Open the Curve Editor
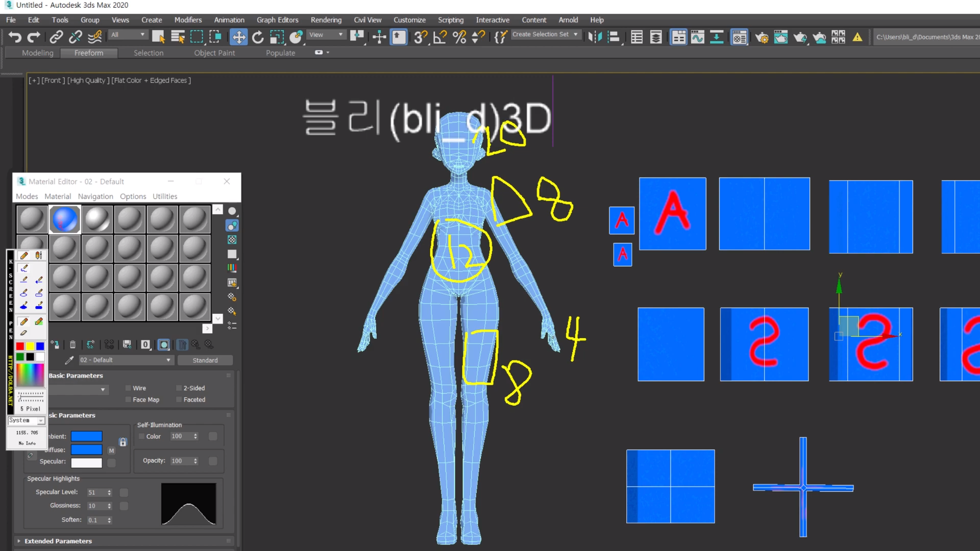This screenshot has height=551, width=980. [697, 37]
